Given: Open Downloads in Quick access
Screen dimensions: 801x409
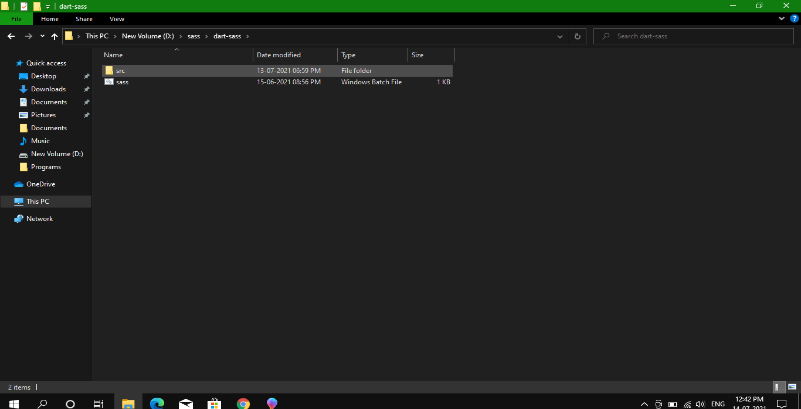Looking at the screenshot, I should coord(48,89).
